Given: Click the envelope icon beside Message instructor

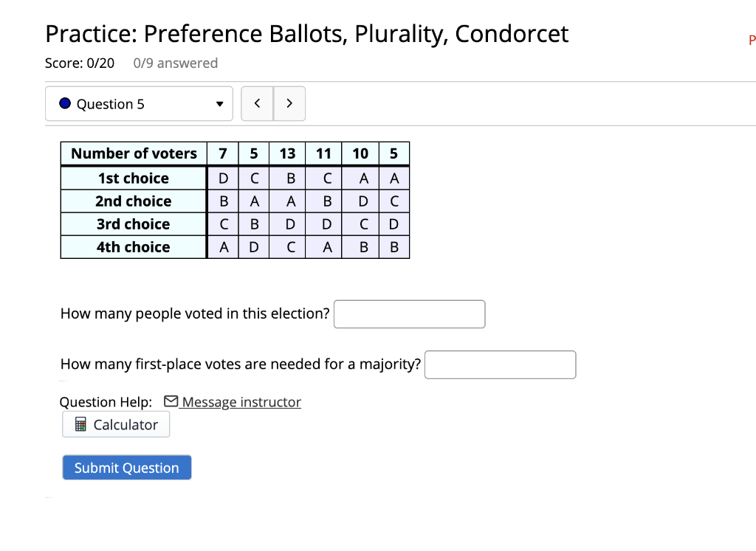Looking at the screenshot, I should pyautogui.click(x=171, y=401).
